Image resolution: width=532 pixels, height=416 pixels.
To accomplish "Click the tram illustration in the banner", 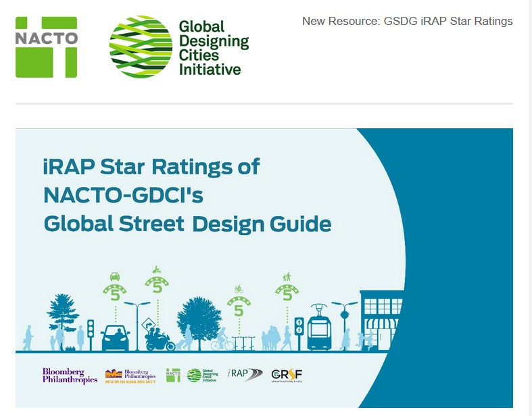I will 319,328.
